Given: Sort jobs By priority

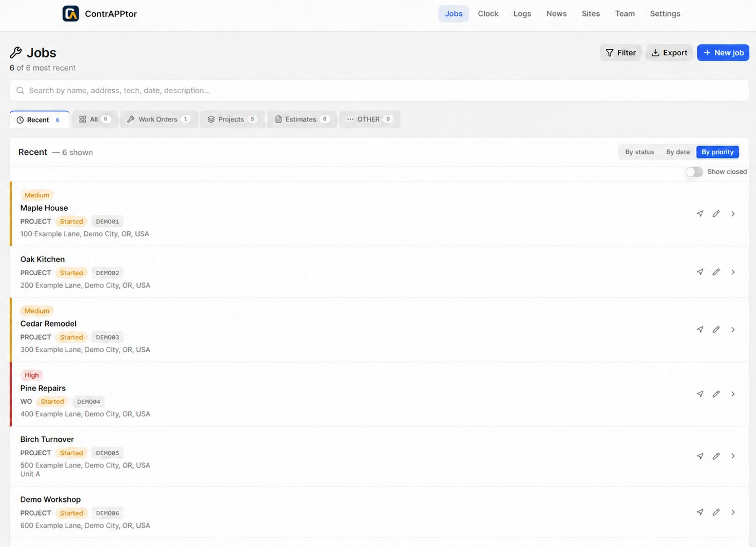Looking at the screenshot, I should pyautogui.click(x=717, y=152).
